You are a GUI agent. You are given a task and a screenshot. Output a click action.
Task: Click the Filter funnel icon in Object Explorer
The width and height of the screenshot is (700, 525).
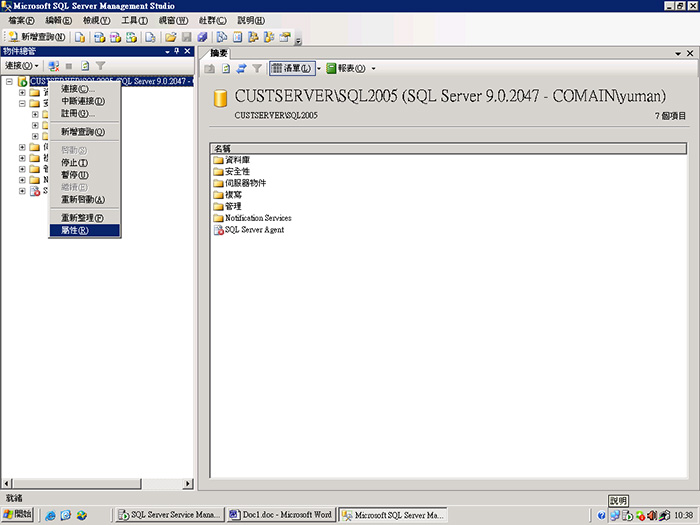(x=101, y=66)
